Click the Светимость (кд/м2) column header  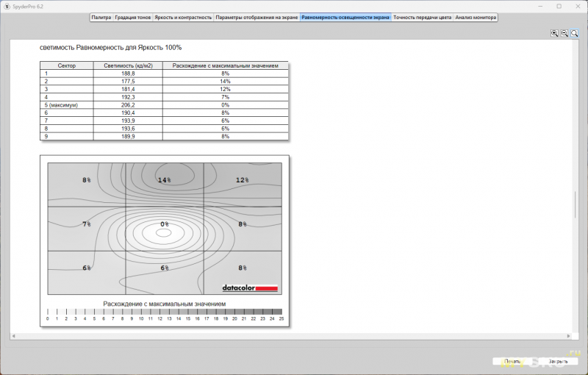click(x=129, y=65)
